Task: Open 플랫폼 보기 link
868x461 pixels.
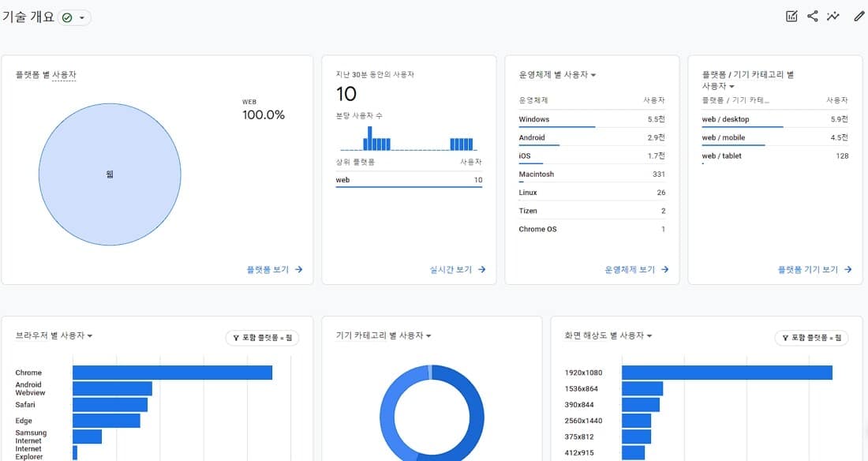Action: tap(275, 269)
